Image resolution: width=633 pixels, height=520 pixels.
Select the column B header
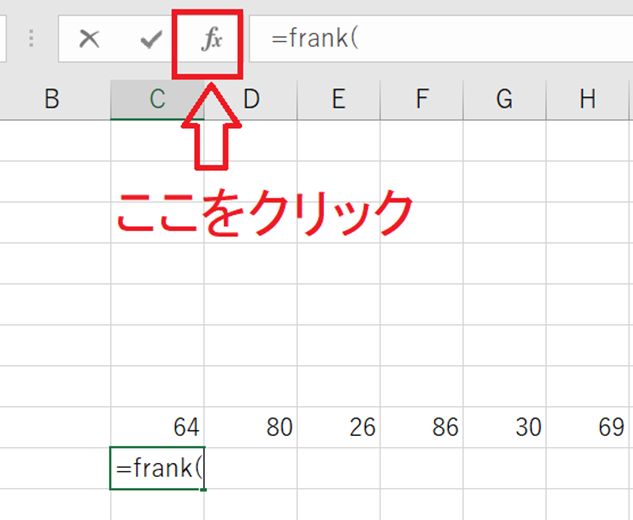53,98
